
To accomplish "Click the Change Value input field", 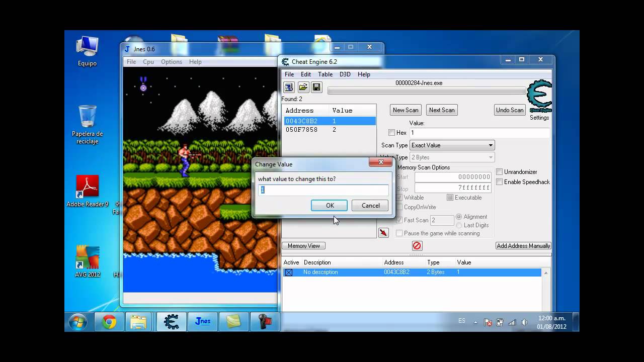I will 324,190.
